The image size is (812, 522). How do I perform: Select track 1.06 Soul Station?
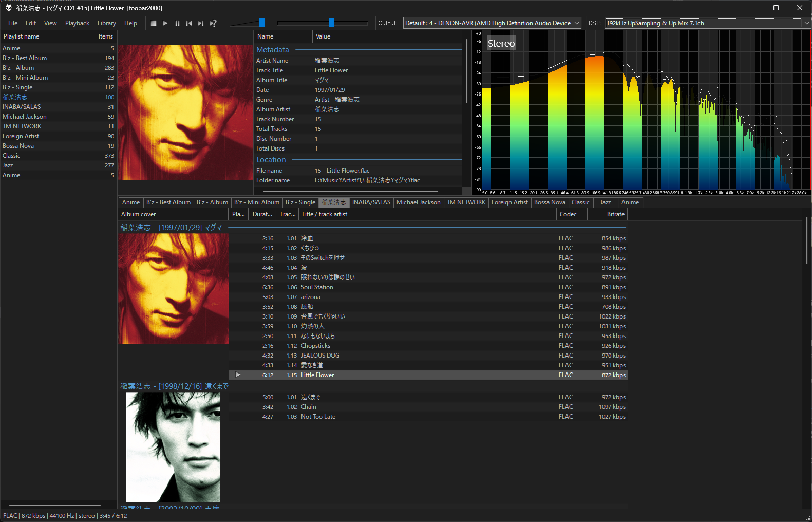[428, 287]
